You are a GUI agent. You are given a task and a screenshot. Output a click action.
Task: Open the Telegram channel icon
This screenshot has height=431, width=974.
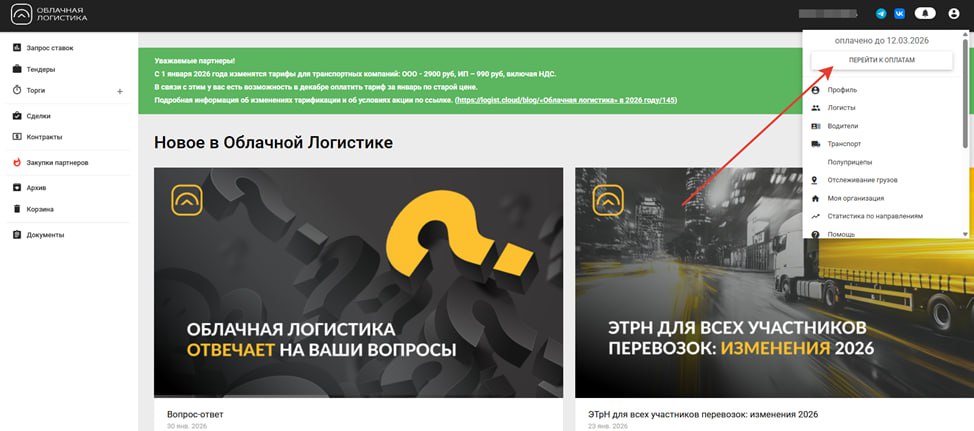881,14
